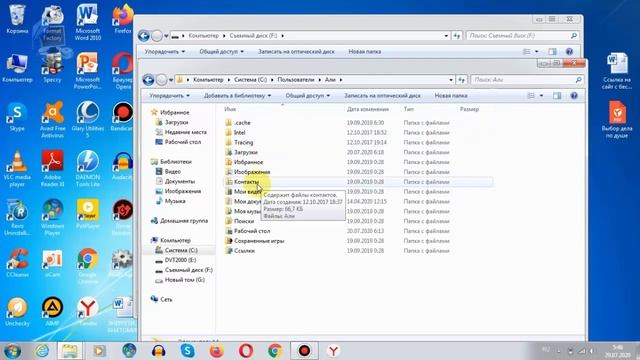The width and height of the screenshot is (640, 360).
Task: Select the Glary Utilities desktop icon
Action: coord(87,119)
